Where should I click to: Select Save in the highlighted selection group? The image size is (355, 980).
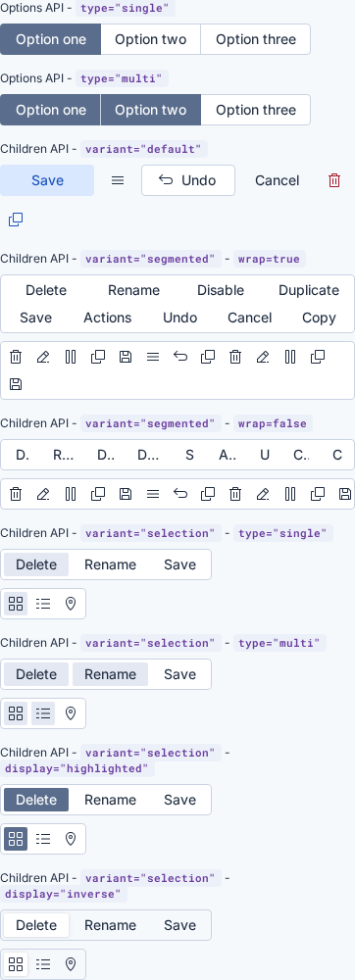[x=180, y=800]
